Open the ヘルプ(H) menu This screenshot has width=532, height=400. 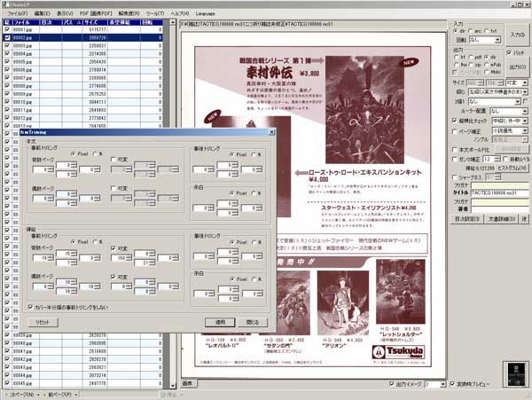pyautogui.click(x=179, y=13)
